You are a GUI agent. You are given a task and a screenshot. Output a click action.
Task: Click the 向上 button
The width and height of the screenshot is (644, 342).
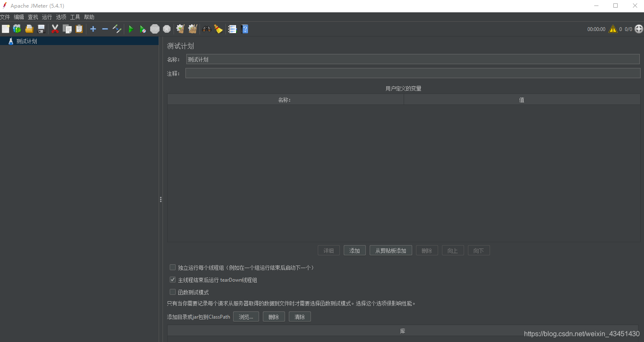pyautogui.click(x=453, y=251)
